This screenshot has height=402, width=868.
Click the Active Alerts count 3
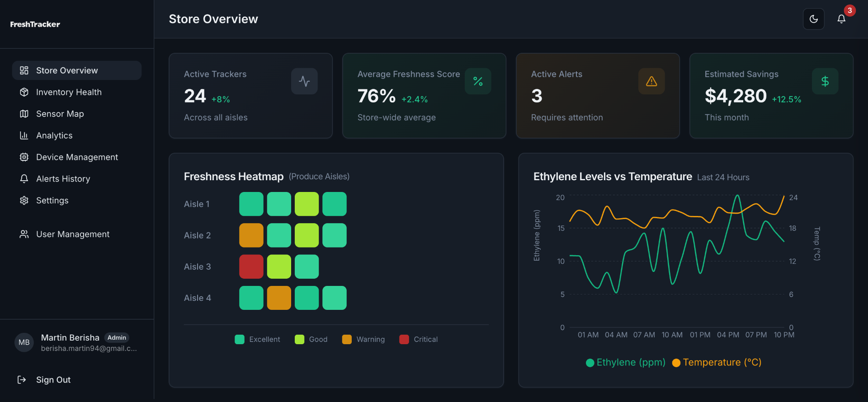pyautogui.click(x=537, y=96)
